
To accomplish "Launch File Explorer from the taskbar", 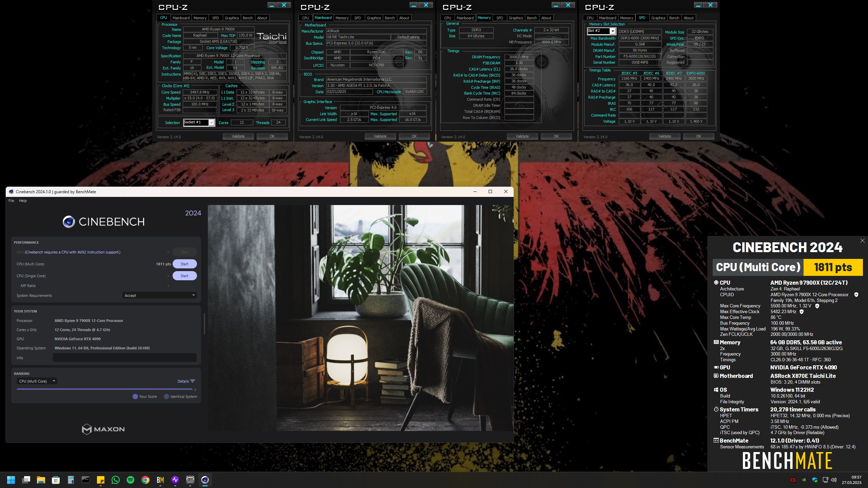I will (x=41, y=480).
